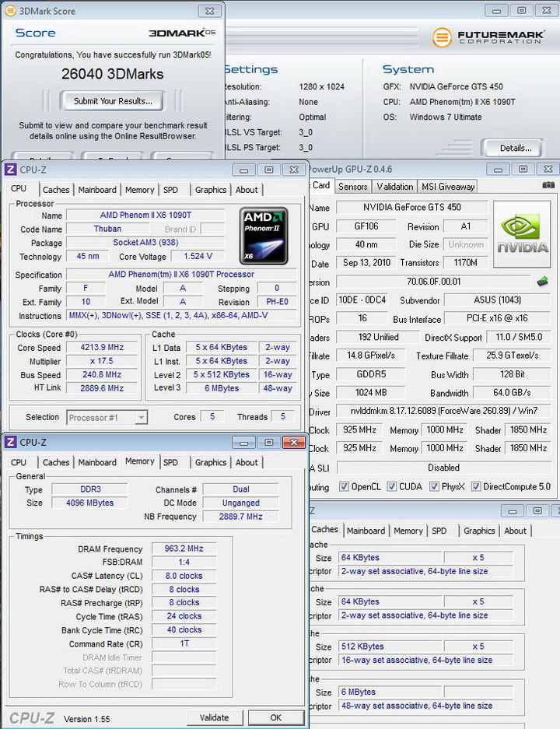560x729 pixels.
Task: Click the GPU name field NVIDIA GeForce GTS 450
Action: [411, 207]
